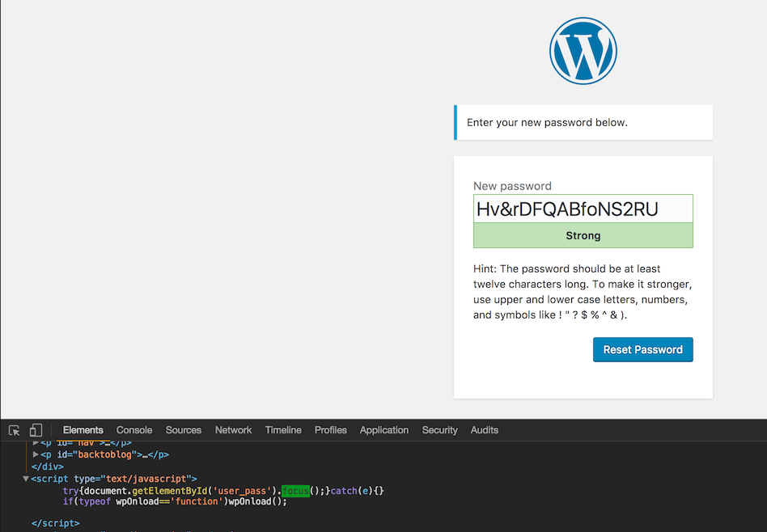Open the Timeline tab

283,430
